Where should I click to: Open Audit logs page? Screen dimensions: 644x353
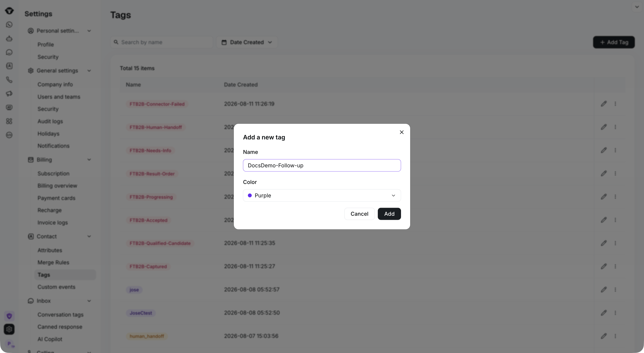pos(50,121)
